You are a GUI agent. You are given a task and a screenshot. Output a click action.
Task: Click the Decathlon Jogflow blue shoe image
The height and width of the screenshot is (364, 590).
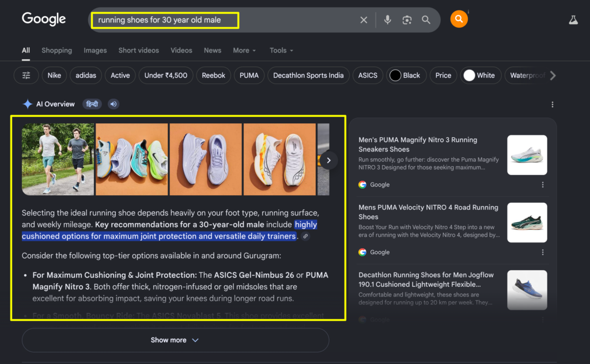click(x=527, y=290)
